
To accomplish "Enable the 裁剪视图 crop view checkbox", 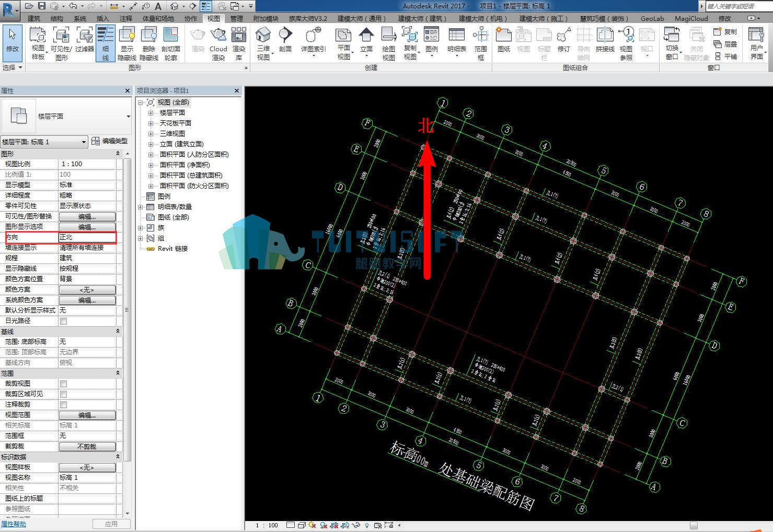I will tap(63, 384).
